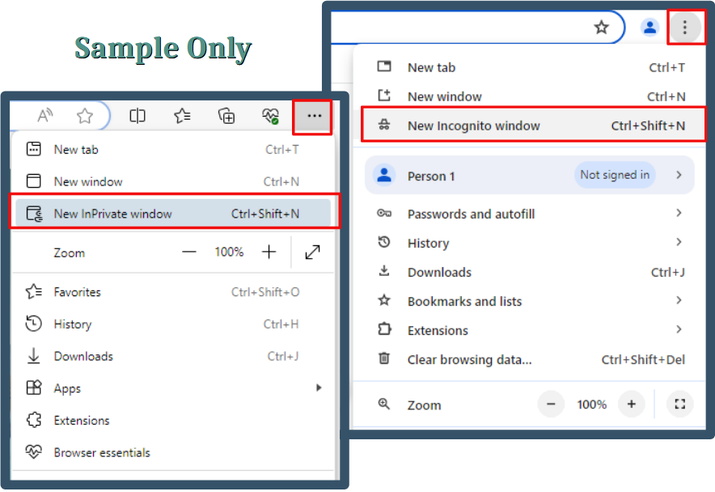715x492 pixels.
Task: Click Chrome Passwords key icon
Action: [x=384, y=213]
